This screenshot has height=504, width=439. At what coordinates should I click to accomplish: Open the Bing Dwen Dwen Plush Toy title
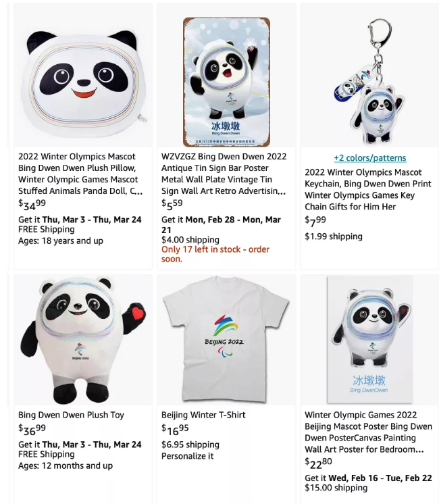pos(71,415)
